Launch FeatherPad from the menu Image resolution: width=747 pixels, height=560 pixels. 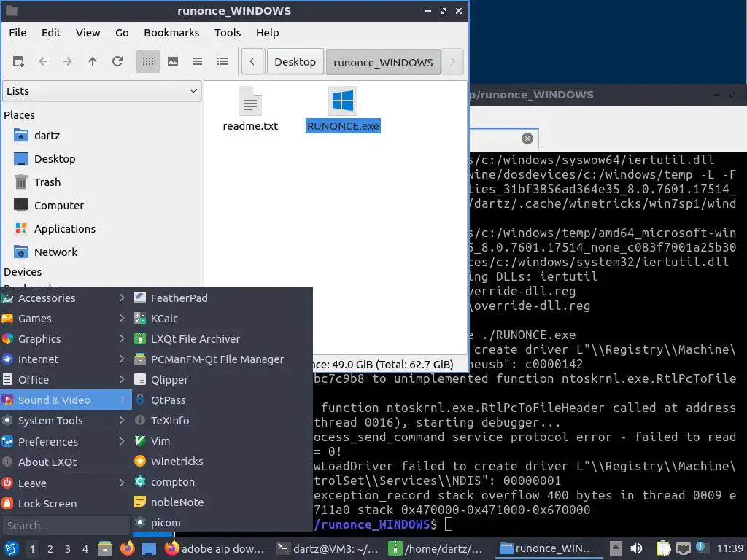click(x=222, y=298)
